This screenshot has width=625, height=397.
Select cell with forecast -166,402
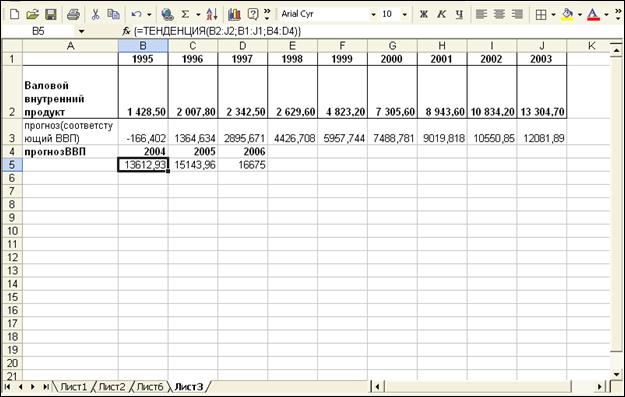click(143, 132)
